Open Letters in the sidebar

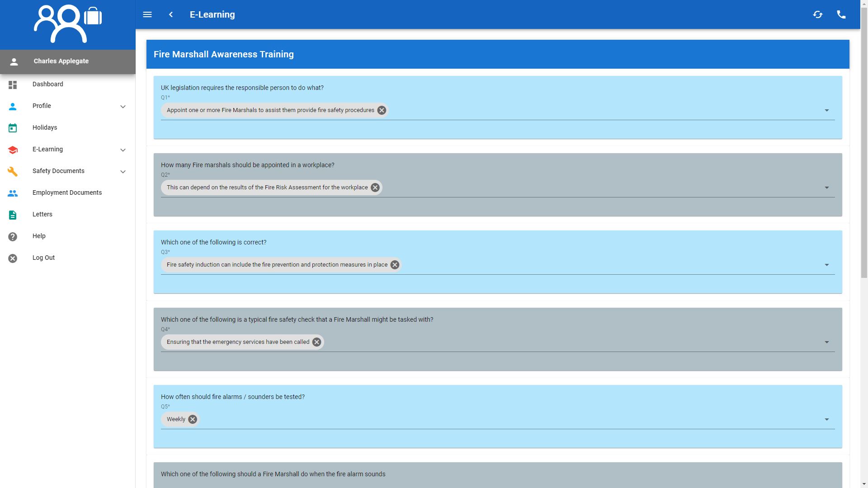tap(68, 214)
